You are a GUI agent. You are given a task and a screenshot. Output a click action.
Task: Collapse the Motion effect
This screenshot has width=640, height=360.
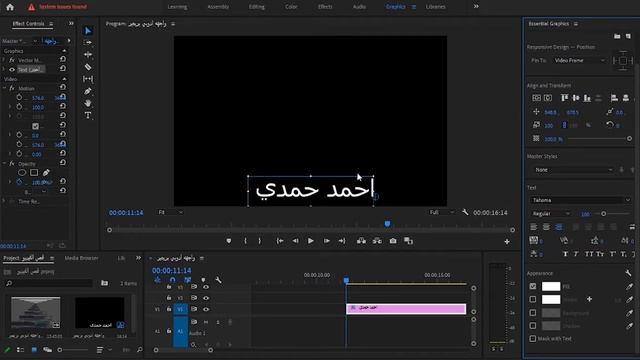[4, 88]
